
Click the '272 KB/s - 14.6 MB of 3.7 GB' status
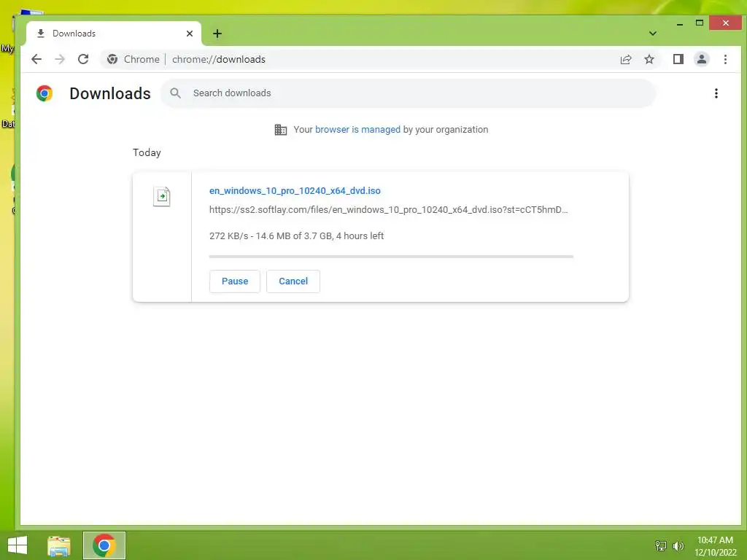[x=296, y=236]
